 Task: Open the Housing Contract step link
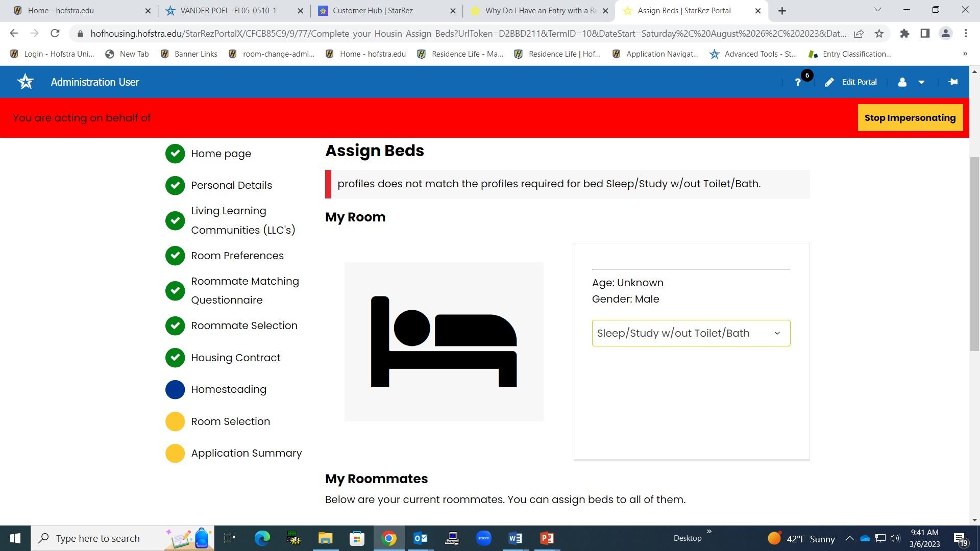pos(235,358)
